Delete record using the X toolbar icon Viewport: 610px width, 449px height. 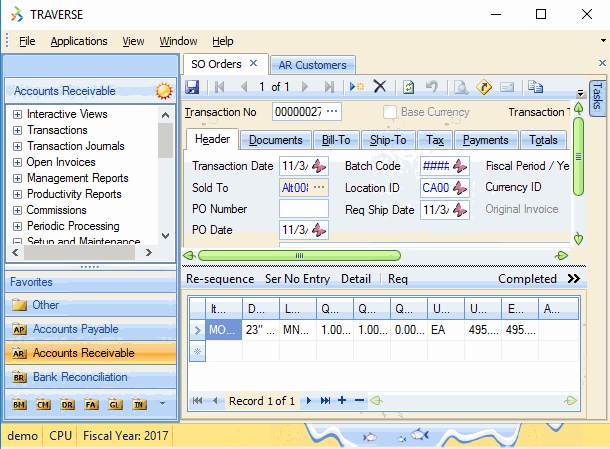tap(380, 87)
